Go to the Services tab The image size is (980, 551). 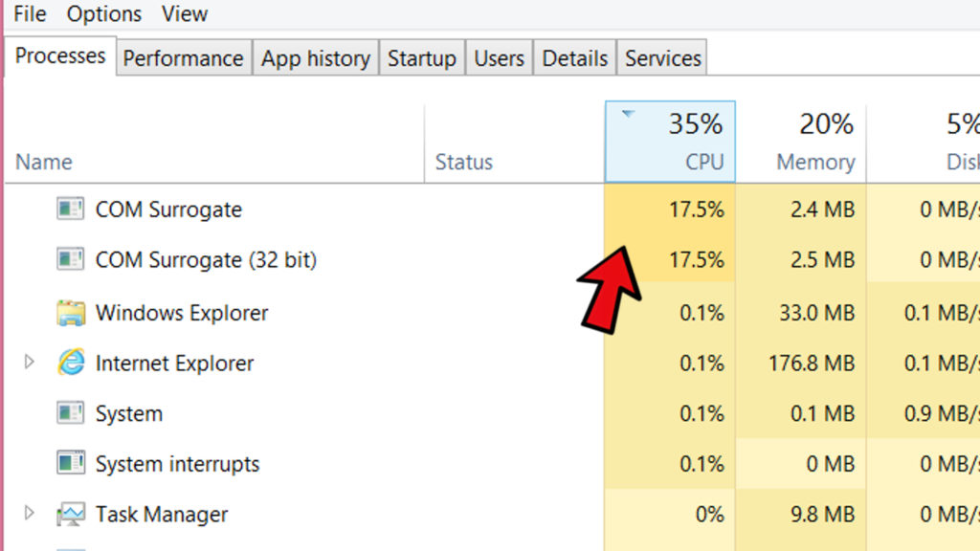point(662,58)
